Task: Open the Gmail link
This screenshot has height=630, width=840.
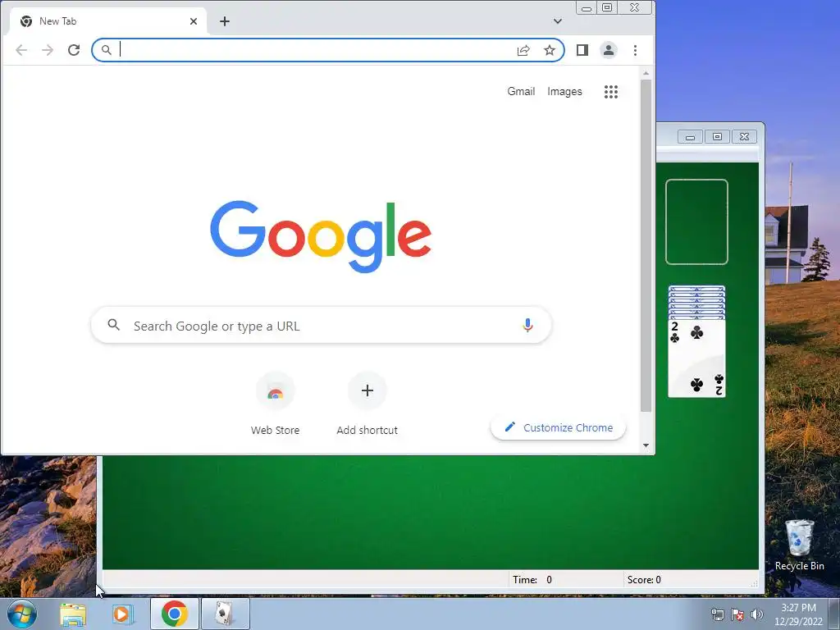Action: coord(521,92)
